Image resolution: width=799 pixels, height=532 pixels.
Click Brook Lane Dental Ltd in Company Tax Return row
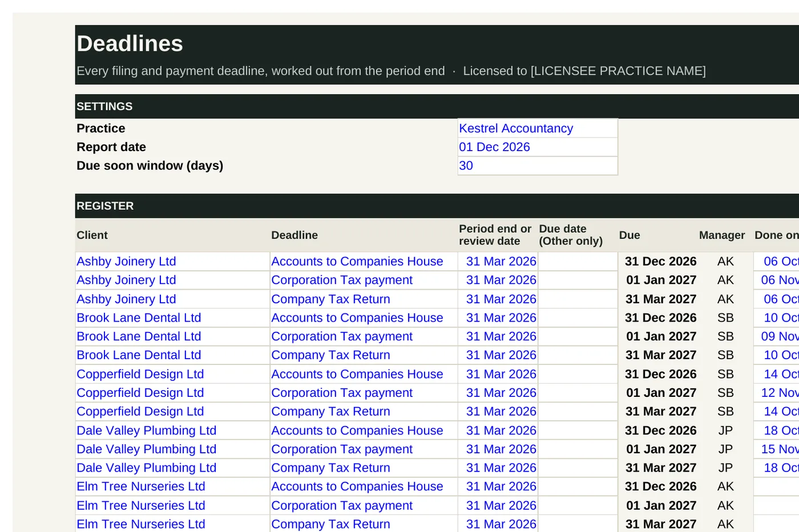pyautogui.click(x=172, y=355)
